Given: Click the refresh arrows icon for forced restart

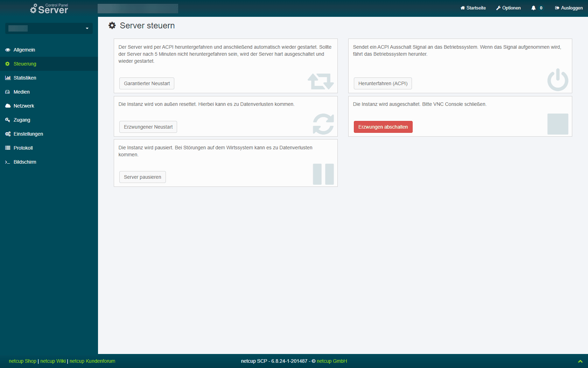Looking at the screenshot, I should point(323,124).
